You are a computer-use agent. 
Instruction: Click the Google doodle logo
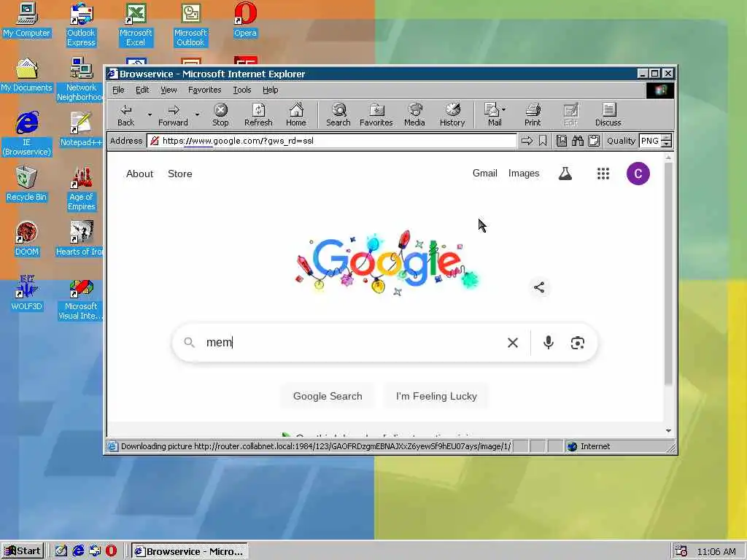tap(387, 262)
